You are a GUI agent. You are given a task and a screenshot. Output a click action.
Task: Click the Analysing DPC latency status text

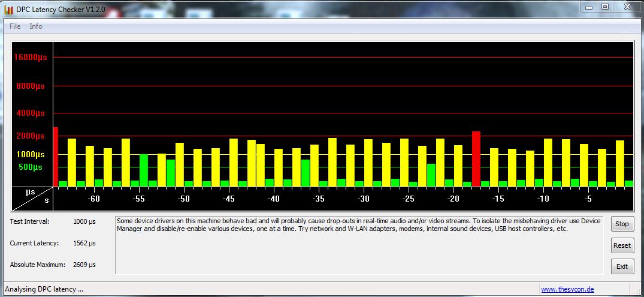pos(44,289)
